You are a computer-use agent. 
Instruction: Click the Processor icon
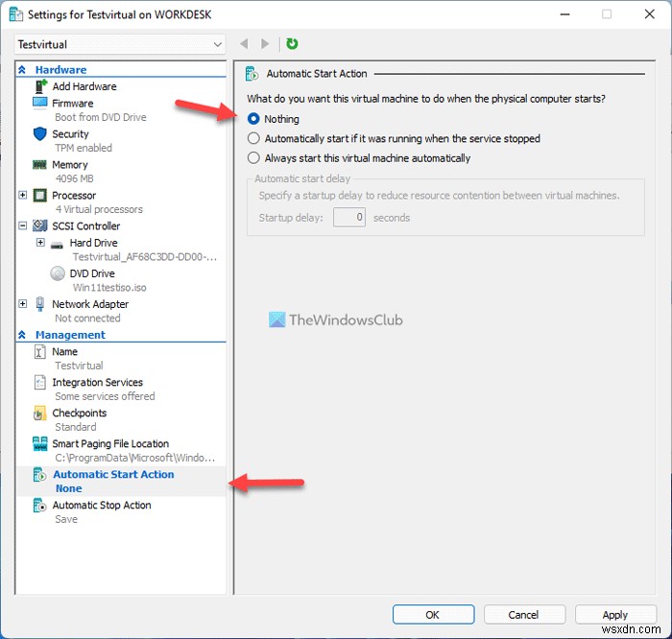40,196
